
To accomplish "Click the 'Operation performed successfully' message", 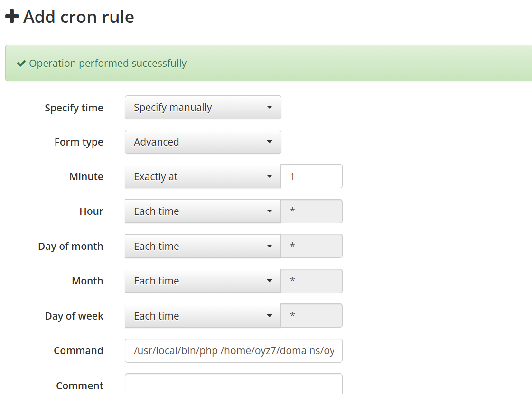I will click(x=108, y=64).
